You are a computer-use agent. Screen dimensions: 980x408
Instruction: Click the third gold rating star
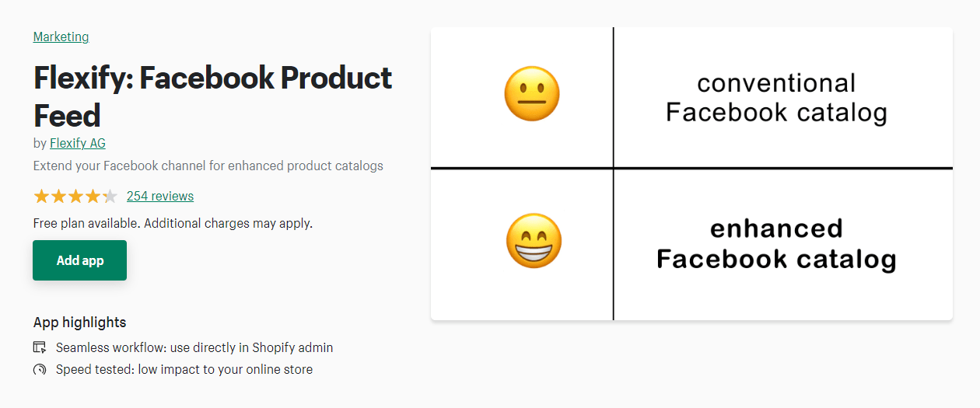pyautogui.click(x=75, y=196)
